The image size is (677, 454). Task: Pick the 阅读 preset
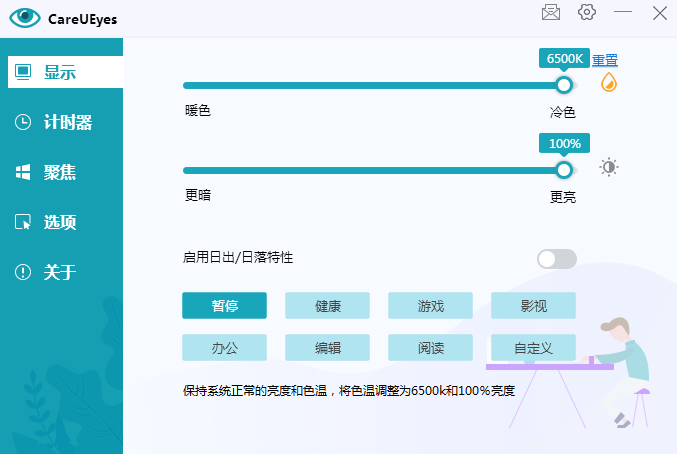pyautogui.click(x=430, y=347)
